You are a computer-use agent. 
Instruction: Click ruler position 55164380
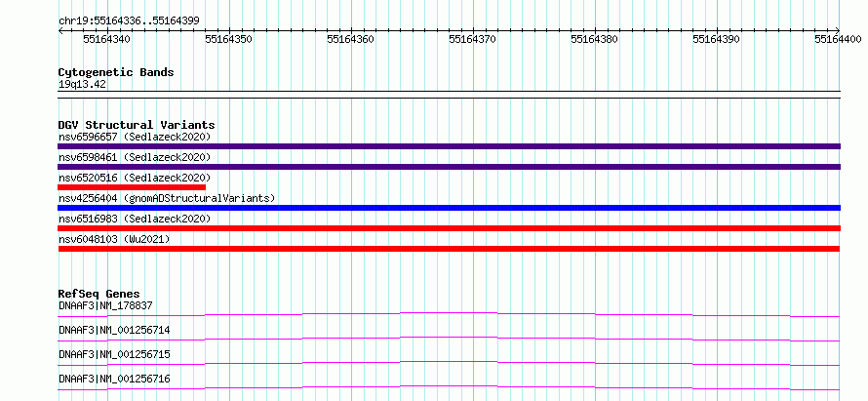click(594, 39)
